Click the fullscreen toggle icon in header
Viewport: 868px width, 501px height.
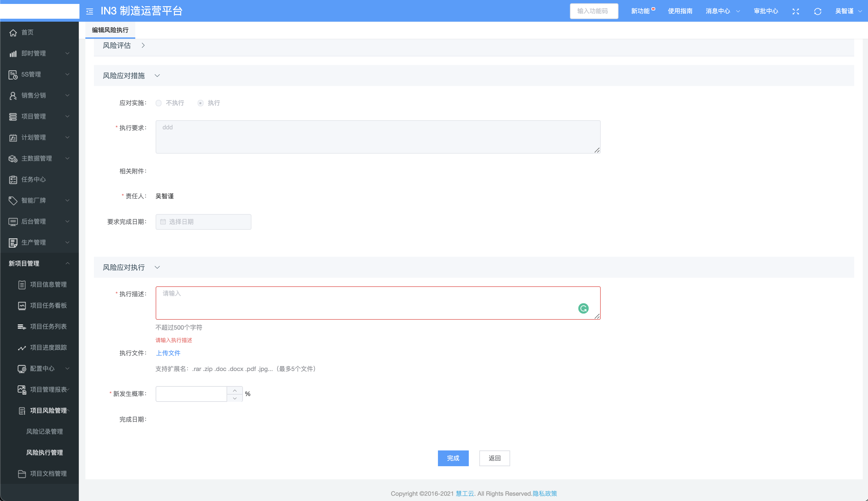795,11
